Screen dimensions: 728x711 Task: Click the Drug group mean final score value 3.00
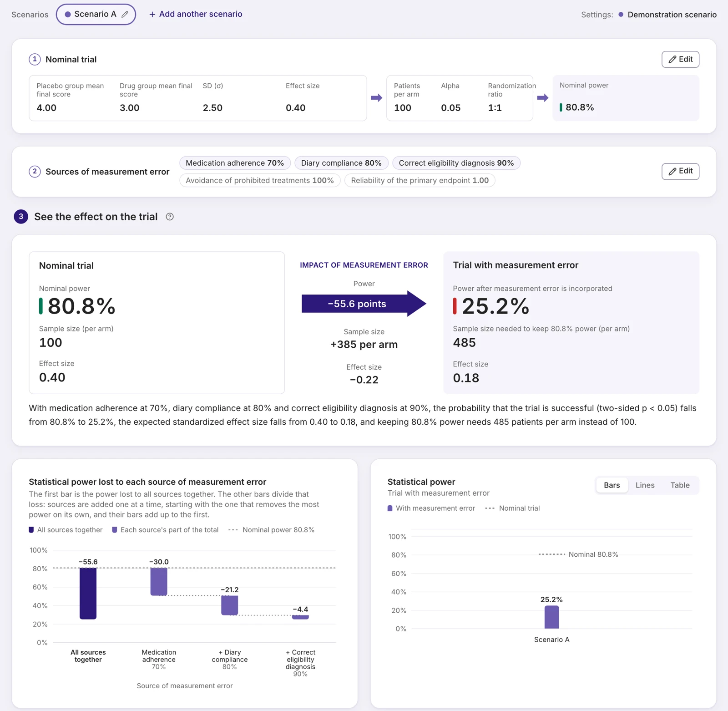[130, 108]
